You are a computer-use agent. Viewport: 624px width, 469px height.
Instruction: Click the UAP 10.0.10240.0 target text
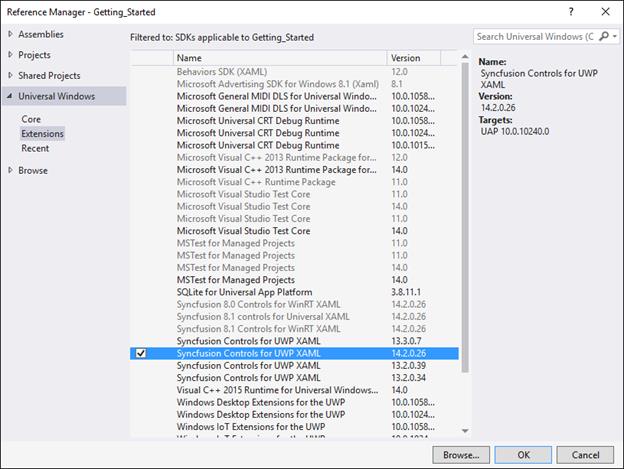515,131
